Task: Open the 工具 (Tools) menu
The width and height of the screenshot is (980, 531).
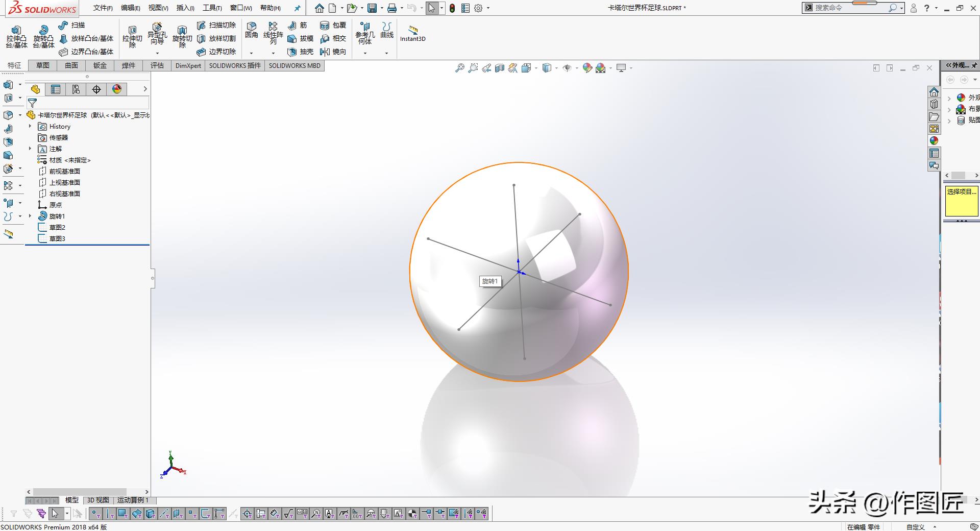Action: pos(212,8)
